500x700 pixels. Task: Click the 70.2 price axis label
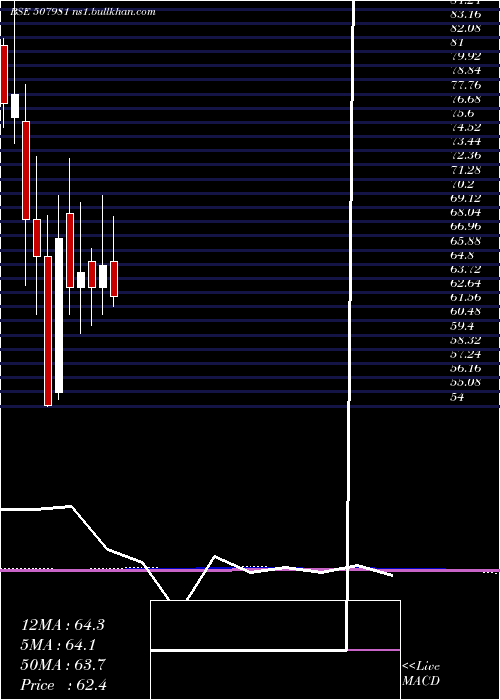pos(462,184)
